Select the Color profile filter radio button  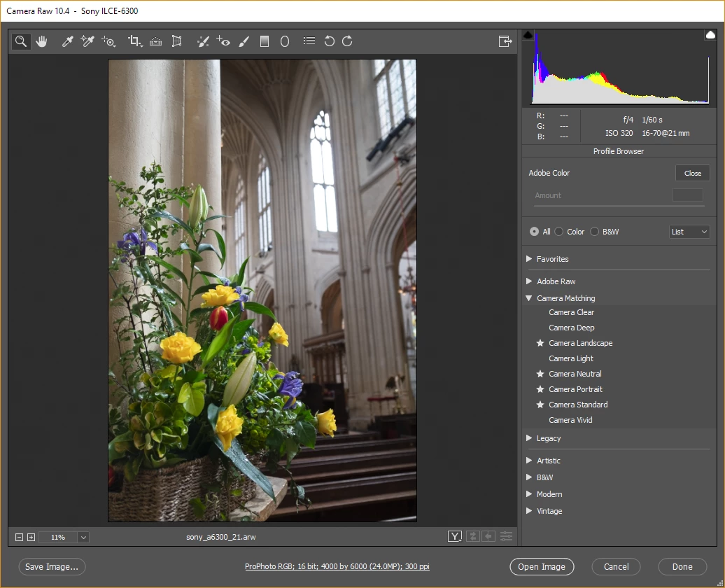tap(559, 232)
